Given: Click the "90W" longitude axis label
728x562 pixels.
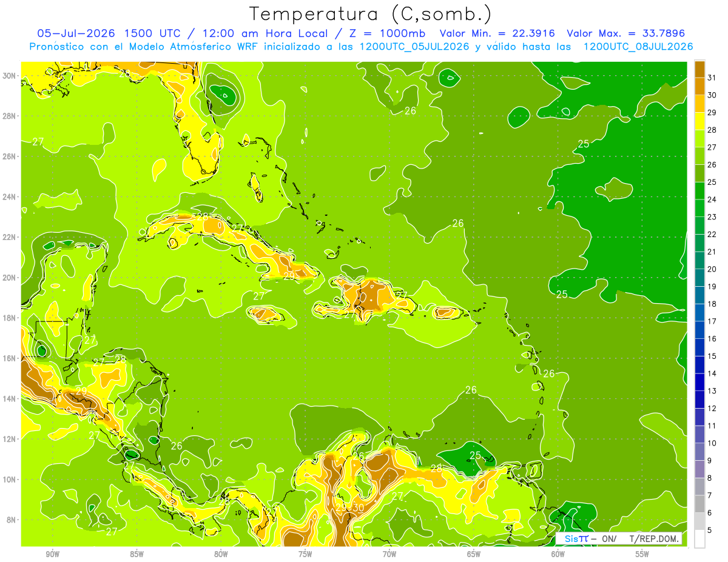Looking at the screenshot, I should [x=53, y=554].
